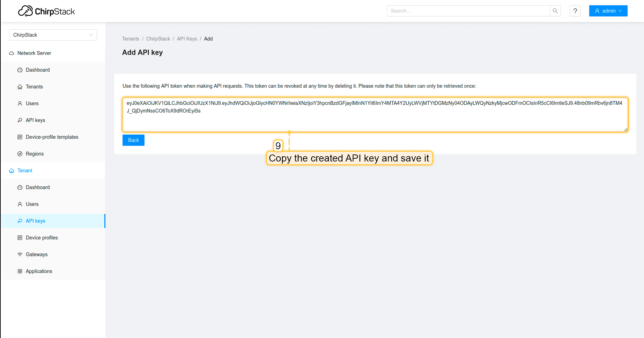644x338 pixels.
Task: Open the ChirpStack tenant selector dropdown
Action: point(53,35)
